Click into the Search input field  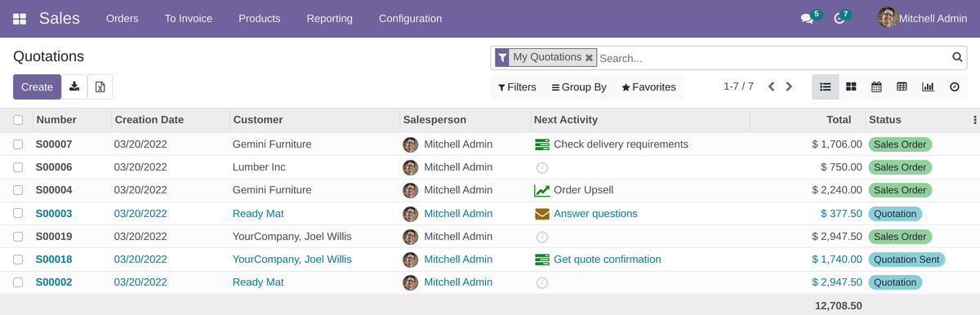[x=773, y=58]
